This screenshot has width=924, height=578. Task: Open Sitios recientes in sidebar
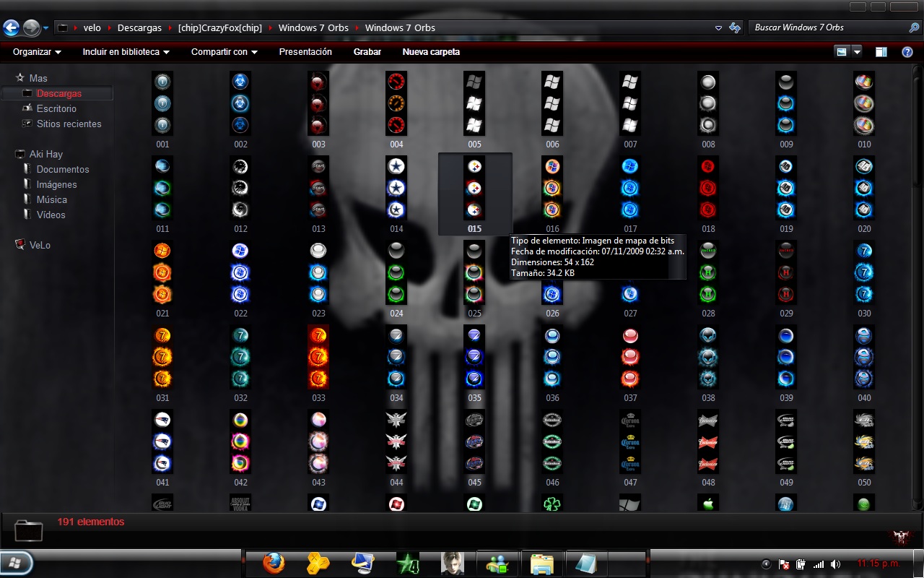pyautogui.click(x=69, y=124)
